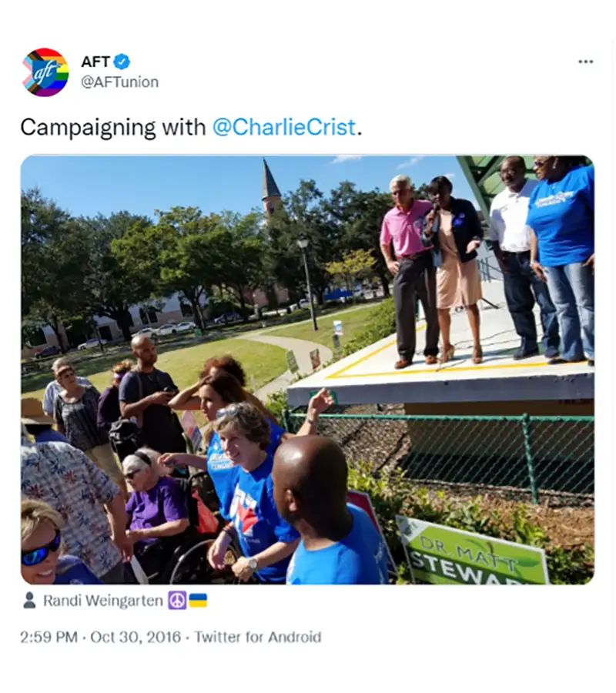Click the purple peace sign emoji
The height and width of the screenshot is (693, 616).
tap(177, 601)
